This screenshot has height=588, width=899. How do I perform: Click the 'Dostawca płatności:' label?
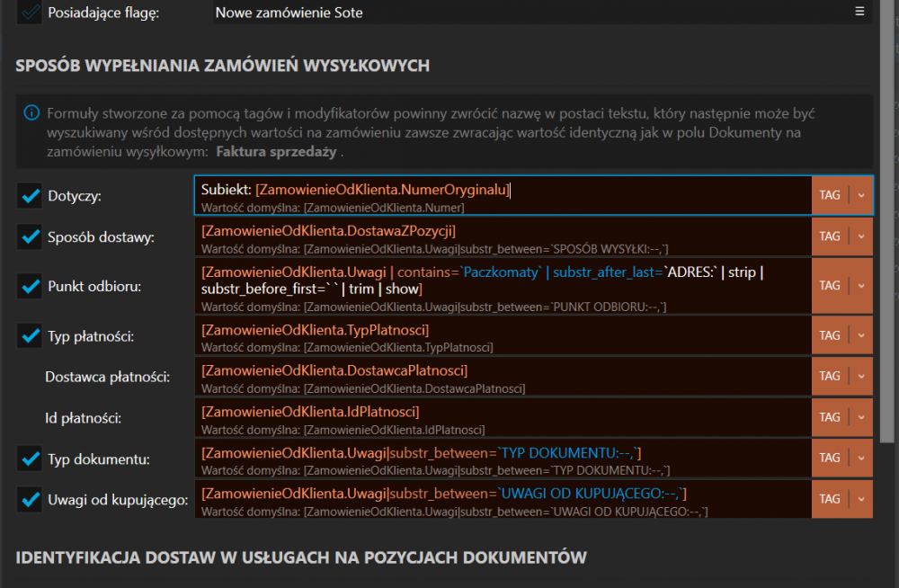pyautogui.click(x=107, y=377)
